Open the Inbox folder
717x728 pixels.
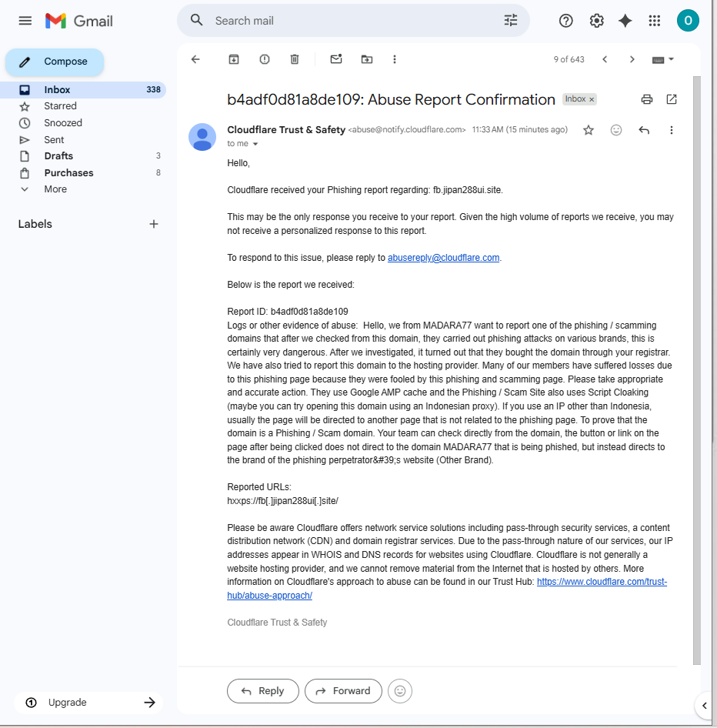(x=83, y=89)
